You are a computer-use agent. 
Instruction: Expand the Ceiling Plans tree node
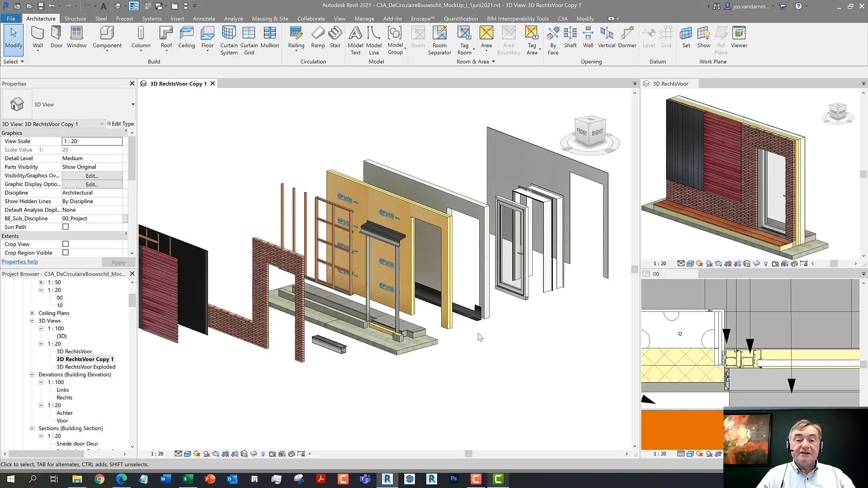pos(32,313)
